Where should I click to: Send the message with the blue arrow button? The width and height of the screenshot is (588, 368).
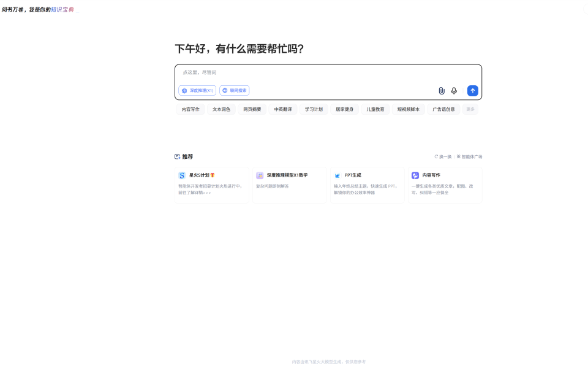[x=472, y=91]
